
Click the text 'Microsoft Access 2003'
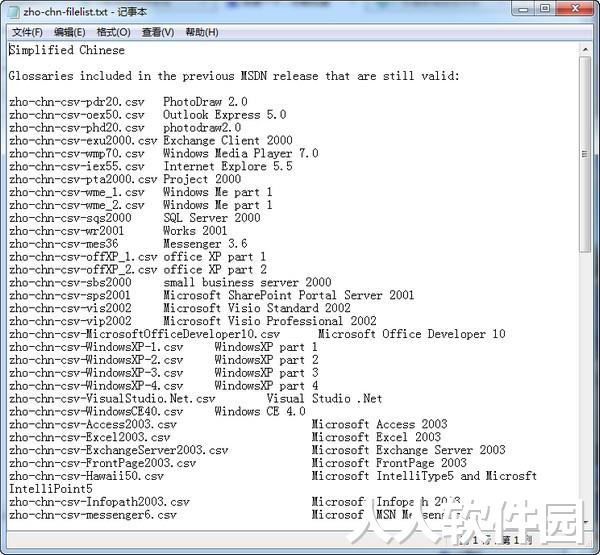click(379, 424)
